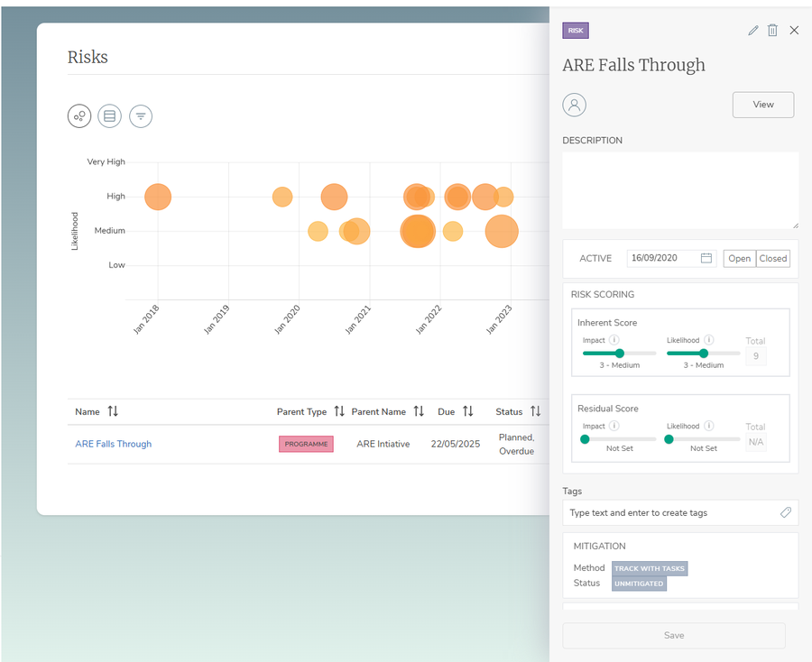Sort table by Parent Type column

click(339, 411)
